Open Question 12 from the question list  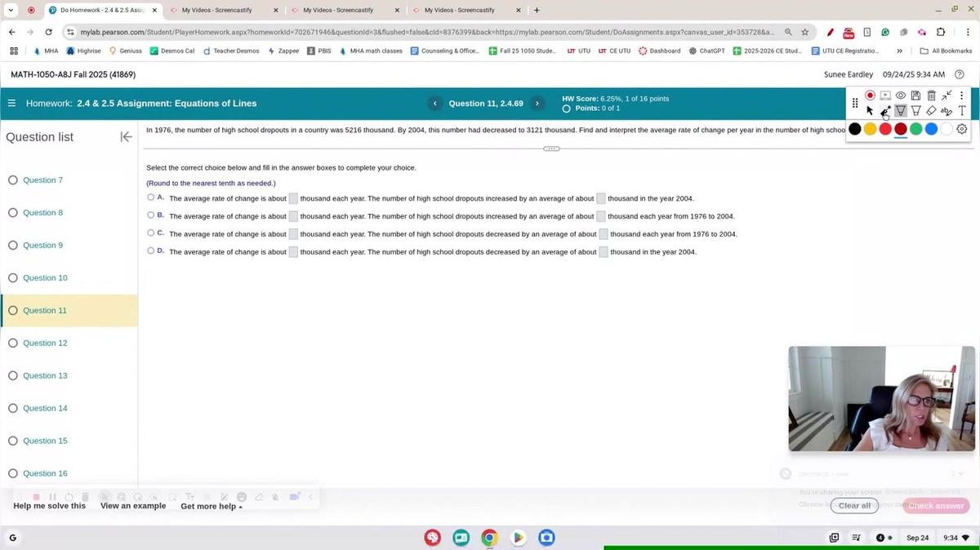click(46, 343)
